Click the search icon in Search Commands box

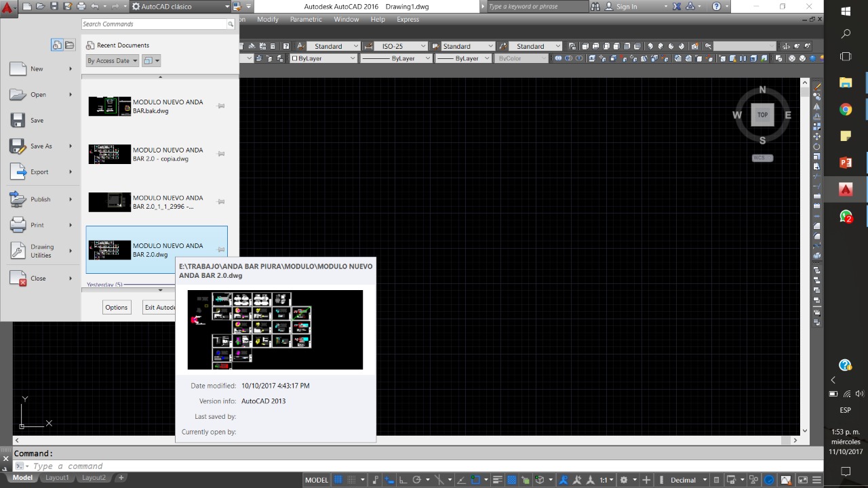[x=231, y=24]
